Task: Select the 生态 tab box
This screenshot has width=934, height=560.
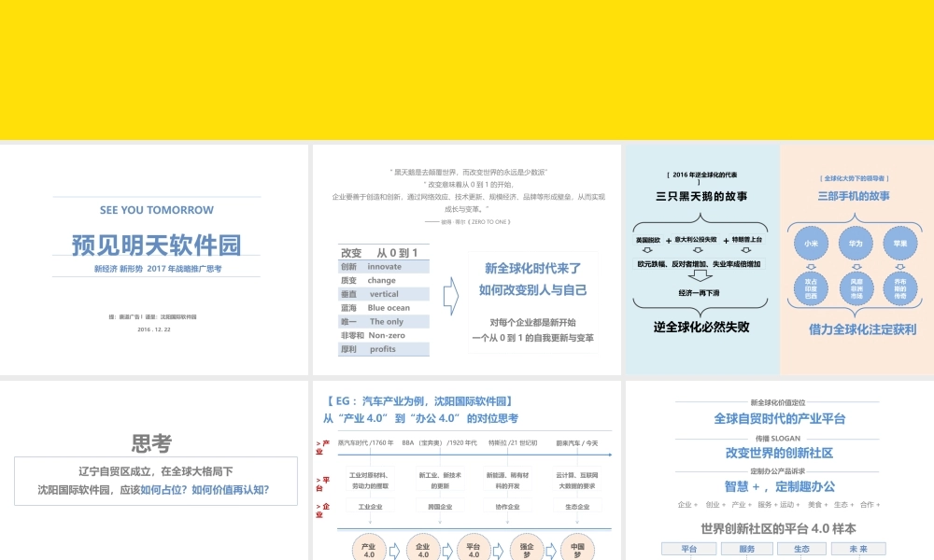Action: pyautogui.click(x=801, y=549)
